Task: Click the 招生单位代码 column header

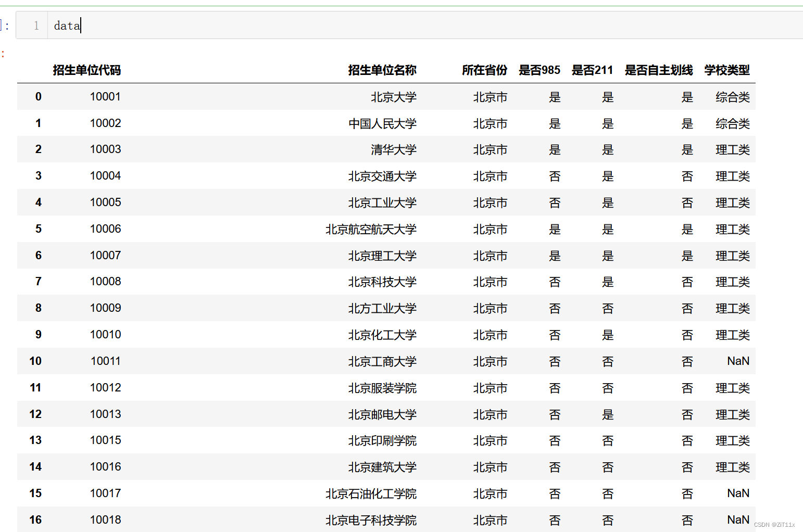Action: (x=87, y=70)
